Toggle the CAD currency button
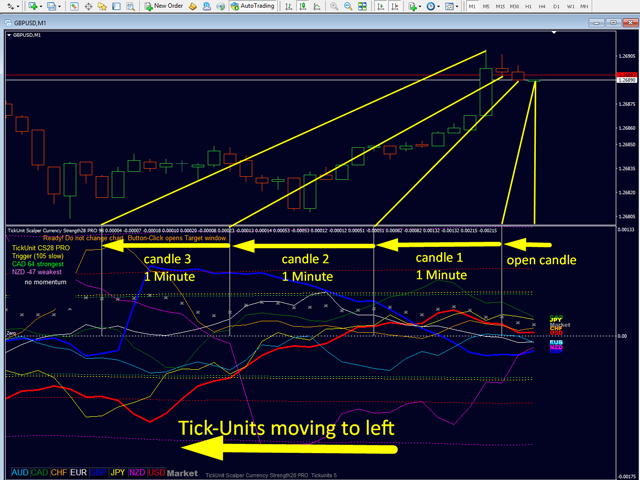The width and height of the screenshot is (640, 480). coord(39,473)
